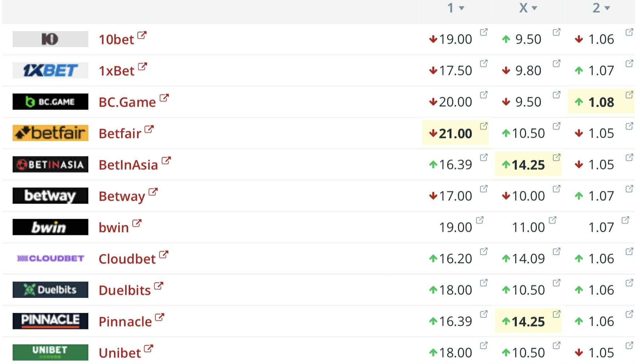Open external link icon by Pinnacle 14.25 odds
The image size is (635, 364).
tap(556, 314)
